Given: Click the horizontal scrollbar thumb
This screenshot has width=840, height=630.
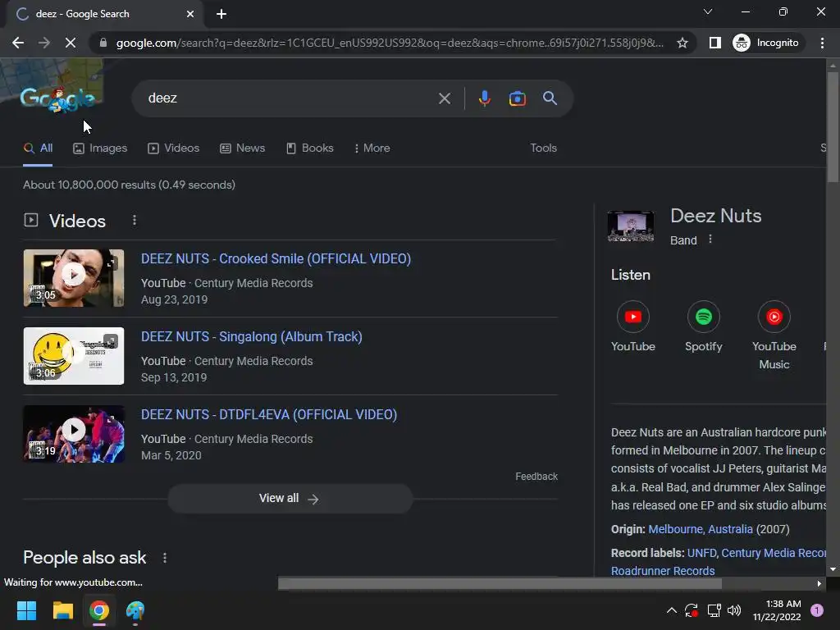Looking at the screenshot, I should point(500,583).
